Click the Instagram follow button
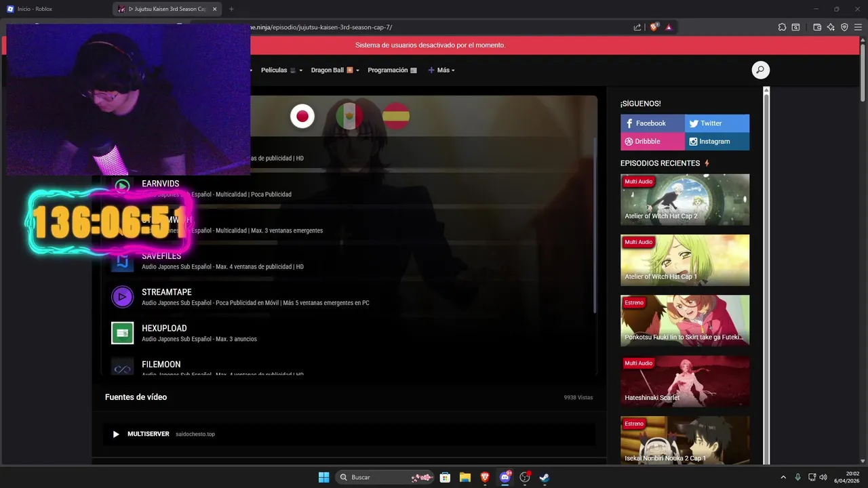This screenshot has width=868, height=488. click(x=717, y=141)
